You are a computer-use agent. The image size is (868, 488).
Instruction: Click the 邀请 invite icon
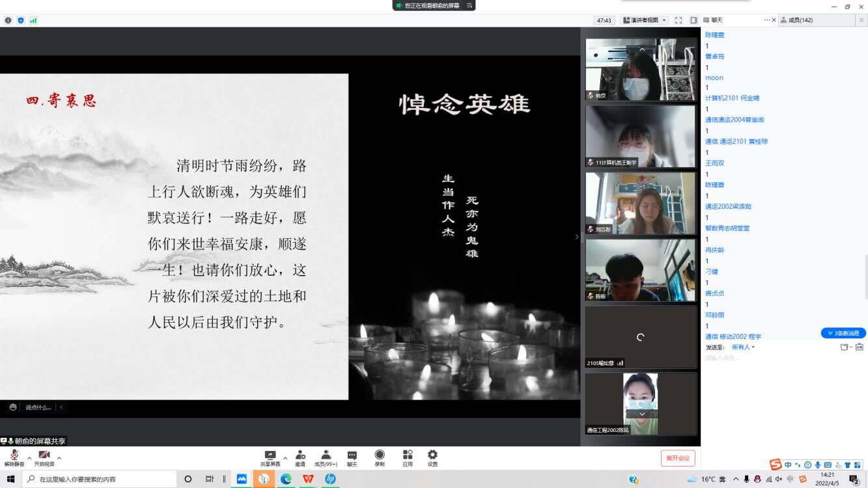pos(300,457)
